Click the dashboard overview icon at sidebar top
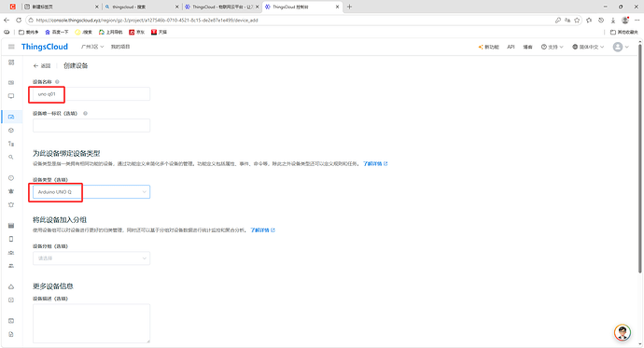 tap(11, 63)
